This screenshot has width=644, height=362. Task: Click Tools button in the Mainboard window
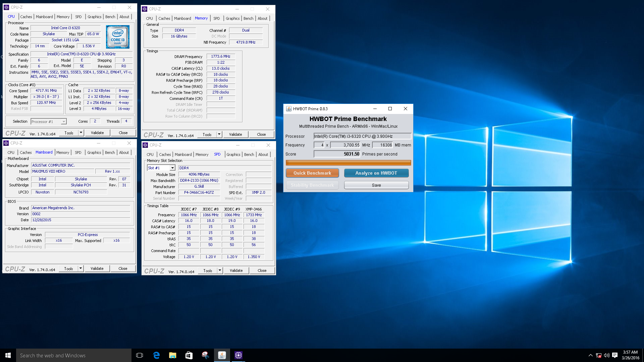pyautogui.click(x=68, y=268)
